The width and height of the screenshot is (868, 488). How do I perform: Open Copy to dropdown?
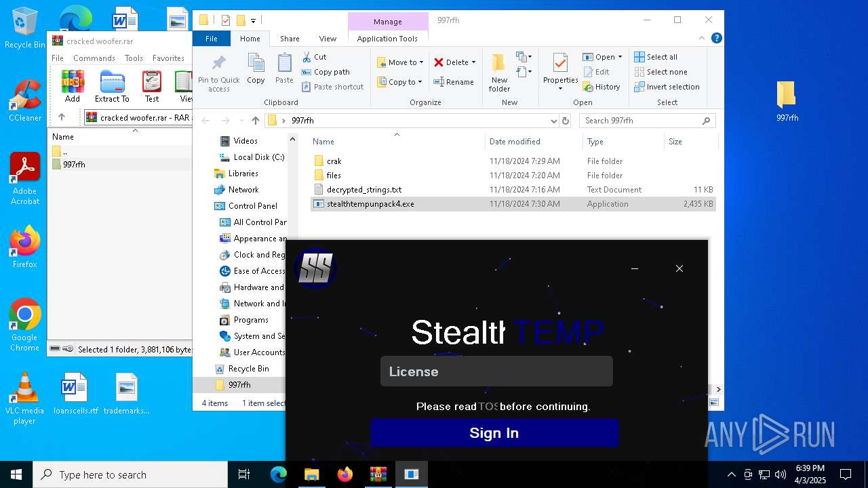pos(399,82)
